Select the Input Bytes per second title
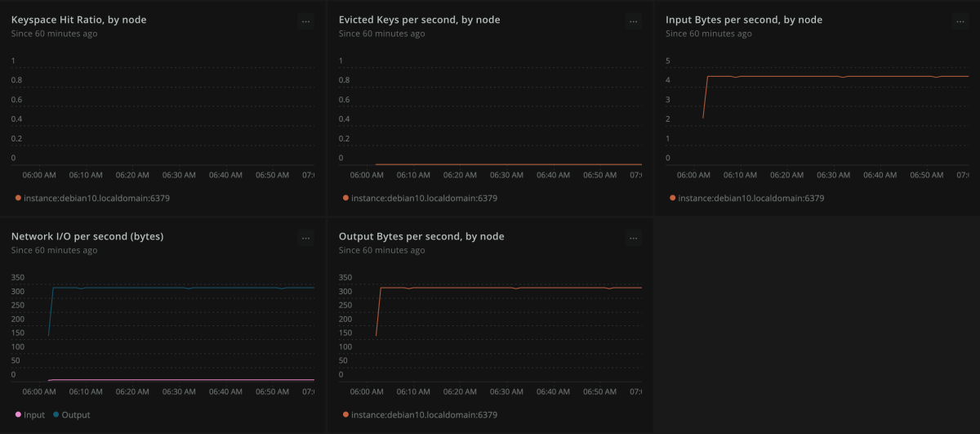This screenshot has width=980, height=434. click(744, 20)
